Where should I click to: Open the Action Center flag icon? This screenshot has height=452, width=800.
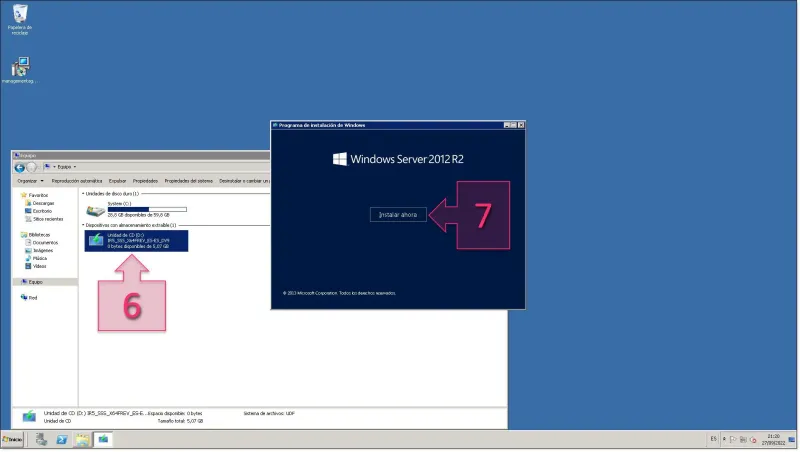coord(732,439)
